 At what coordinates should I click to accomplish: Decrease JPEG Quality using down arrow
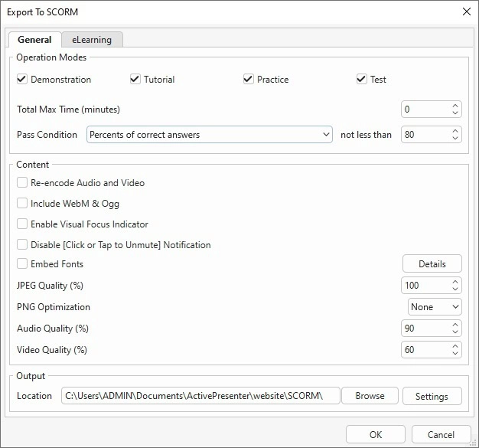point(455,289)
